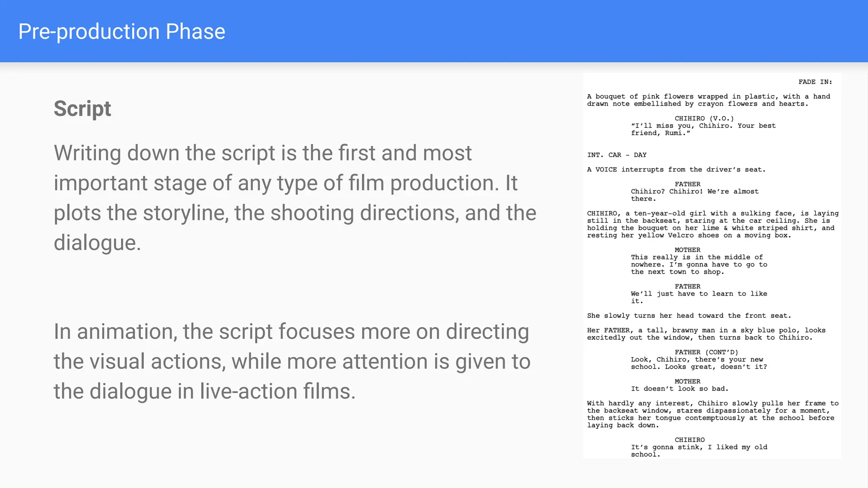
Task: Click the line 'A VOICE interrupts from the driver's seat.'
Action: pos(676,170)
